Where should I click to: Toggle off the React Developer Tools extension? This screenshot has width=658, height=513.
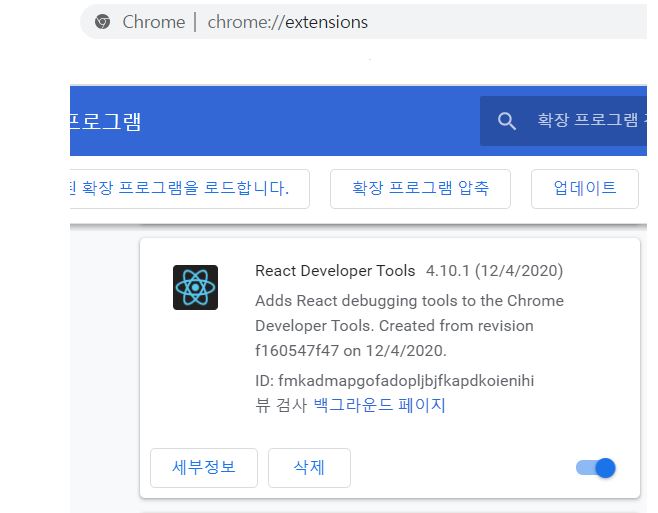click(x=595, y=468)
